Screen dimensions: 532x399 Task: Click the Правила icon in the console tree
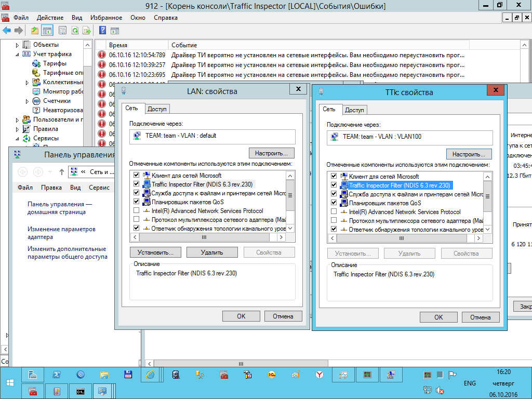coord(26,129)
